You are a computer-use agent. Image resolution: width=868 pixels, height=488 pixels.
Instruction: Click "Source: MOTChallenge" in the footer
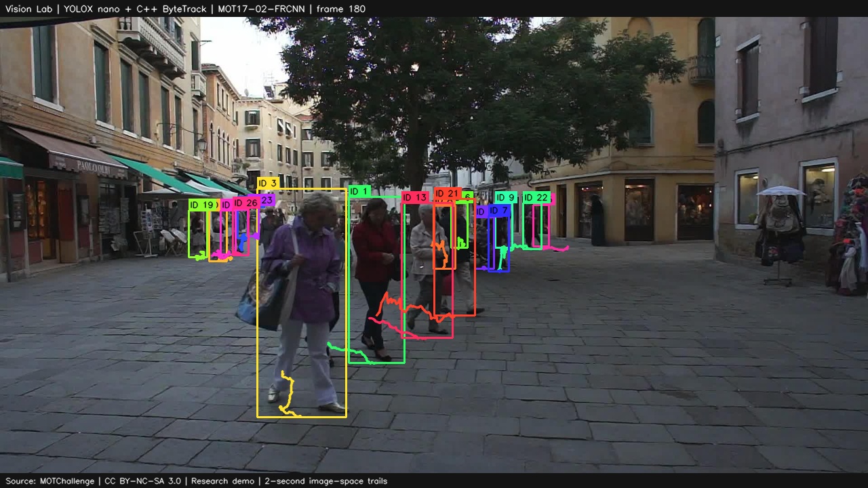pyautogui.click(x=51, y=481)
